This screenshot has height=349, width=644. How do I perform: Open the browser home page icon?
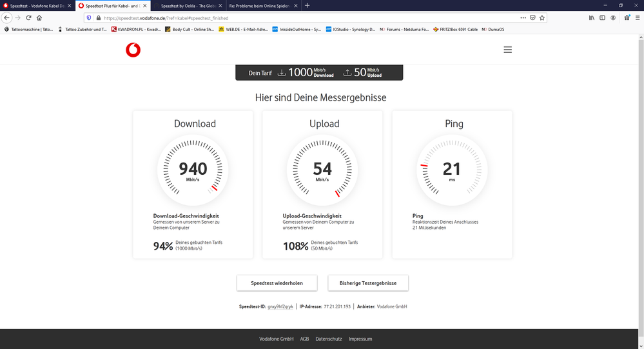[x=39, y=17]
